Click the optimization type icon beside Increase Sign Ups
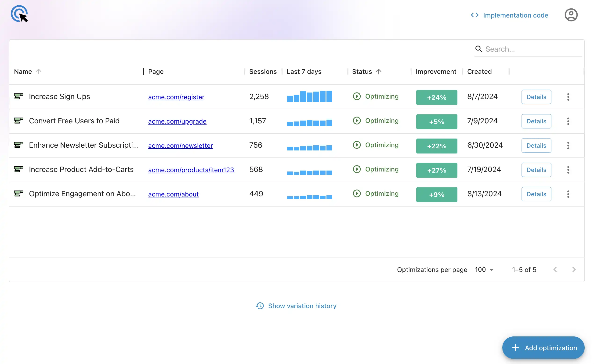This screenshot has width=594, height=364. (18, 96)
